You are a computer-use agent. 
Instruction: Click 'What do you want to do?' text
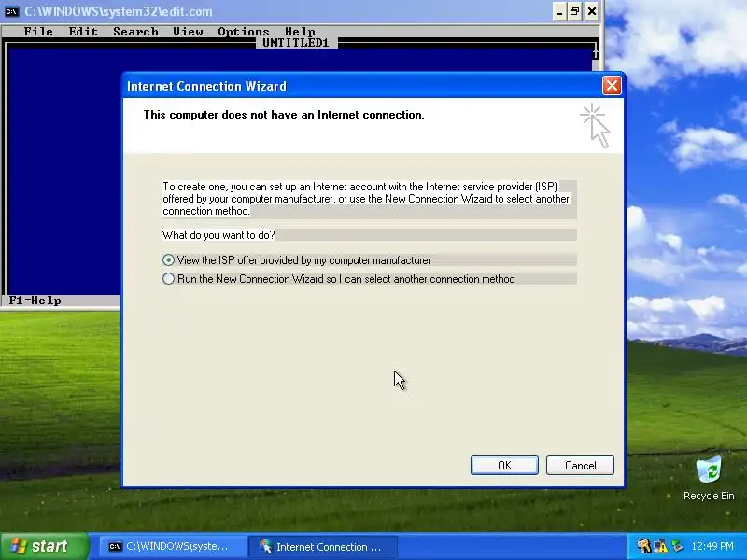coord(218,235)
